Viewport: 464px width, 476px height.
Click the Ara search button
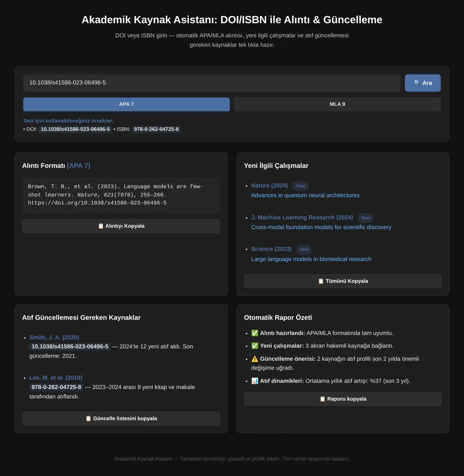click(423, 83)
